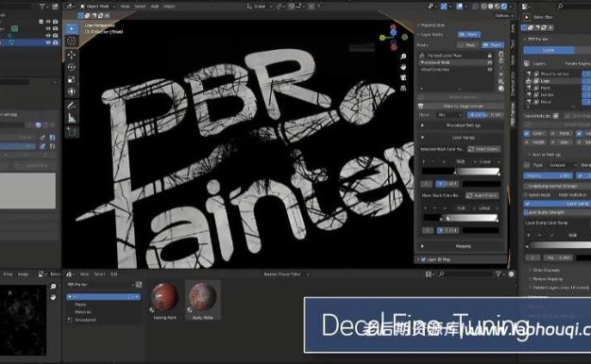This screenshot has width=591, height=364.
Task: Click the viewport pan hand gizmo
Action: [x=403, y=67]
